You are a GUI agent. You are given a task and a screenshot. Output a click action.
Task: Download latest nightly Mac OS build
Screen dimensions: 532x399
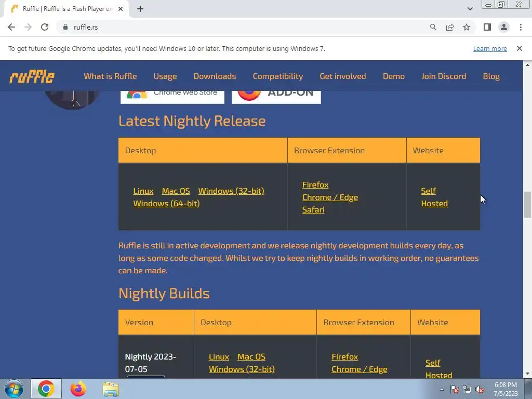(x=176, y=191)
